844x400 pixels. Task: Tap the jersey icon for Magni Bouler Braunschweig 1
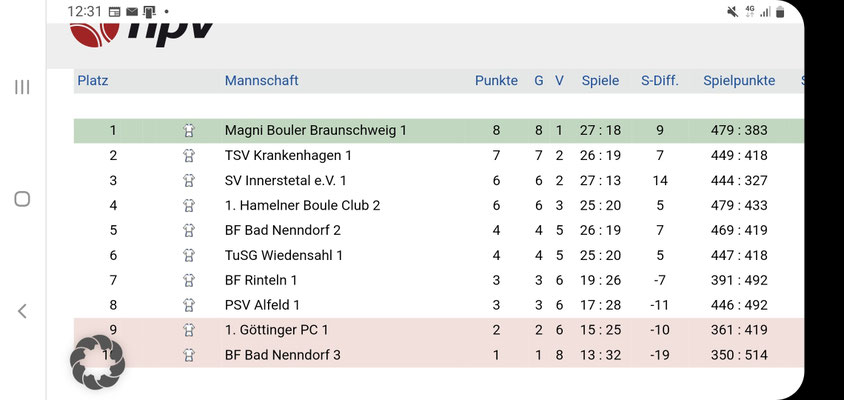pyautogui.click(x=188, y=130)
